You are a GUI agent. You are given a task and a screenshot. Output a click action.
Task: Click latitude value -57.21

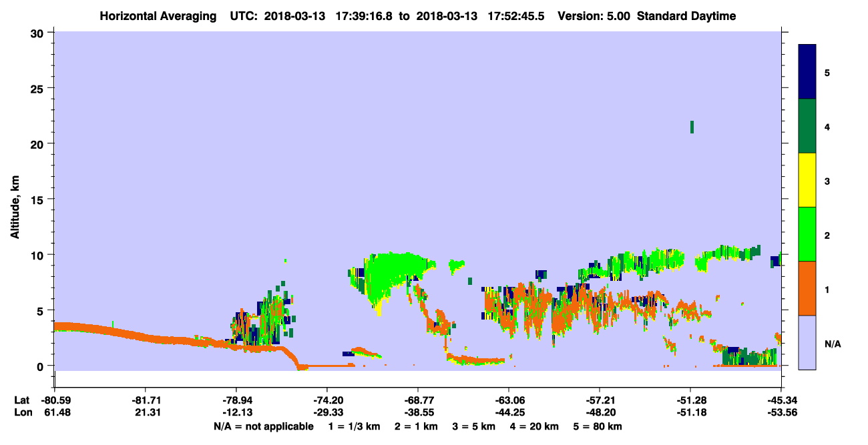[600, 400]
